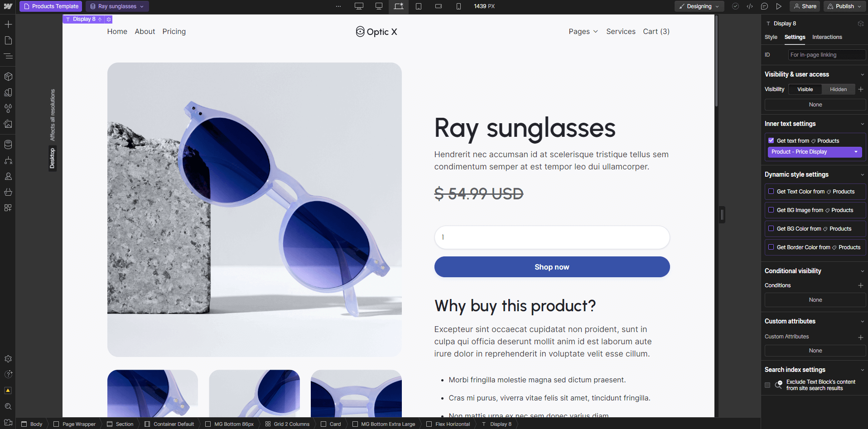868x429 pixels.
Task: Open the Help question-mark icon
Action: click(8, 375)
